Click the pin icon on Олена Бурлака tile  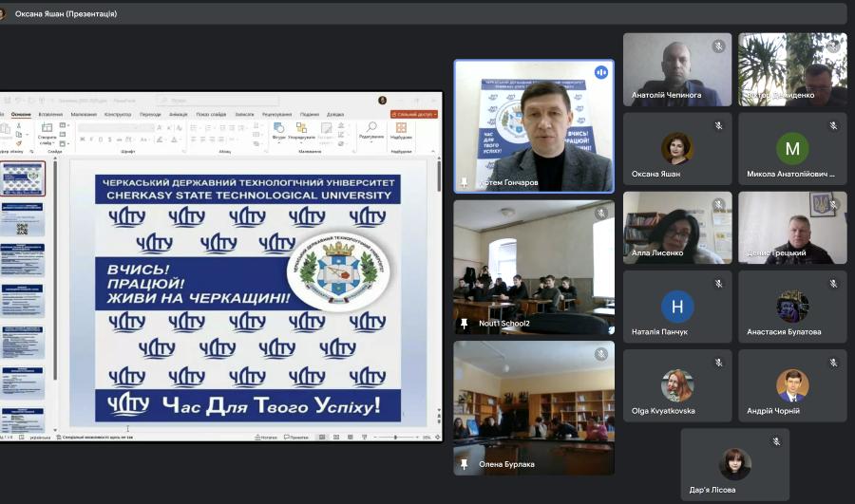coord(464,464)
